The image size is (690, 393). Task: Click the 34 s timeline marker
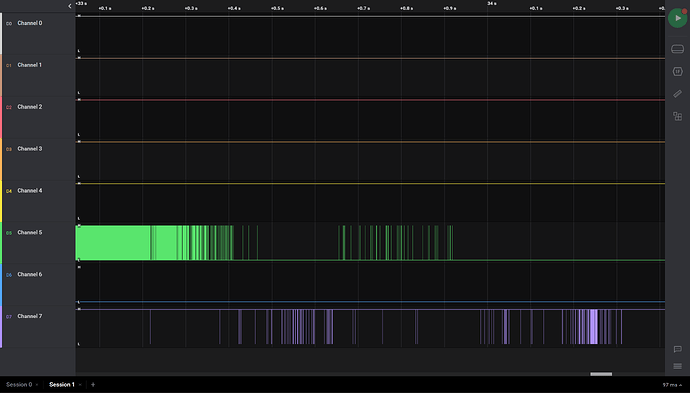492,4
